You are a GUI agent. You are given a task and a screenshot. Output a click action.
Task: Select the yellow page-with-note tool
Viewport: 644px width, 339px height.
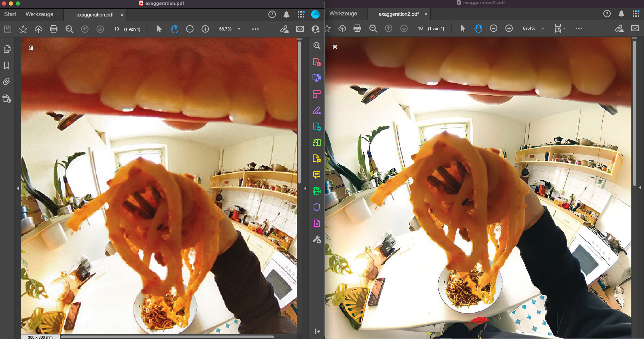click(x=317, y=159)
